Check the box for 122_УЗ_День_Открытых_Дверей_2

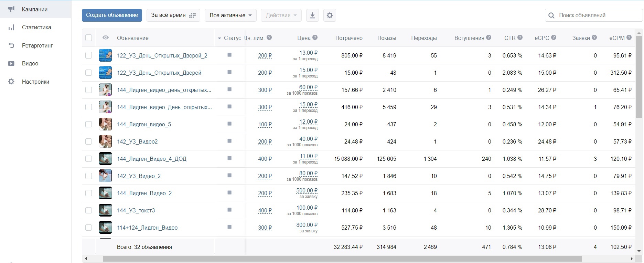pos(89,55)
